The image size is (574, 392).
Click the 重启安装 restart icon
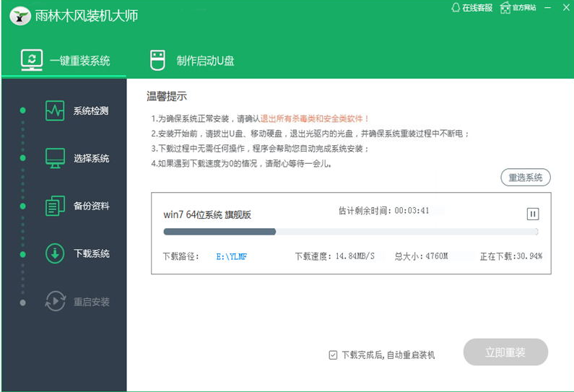pyautogui.click(x=55, y=301)
